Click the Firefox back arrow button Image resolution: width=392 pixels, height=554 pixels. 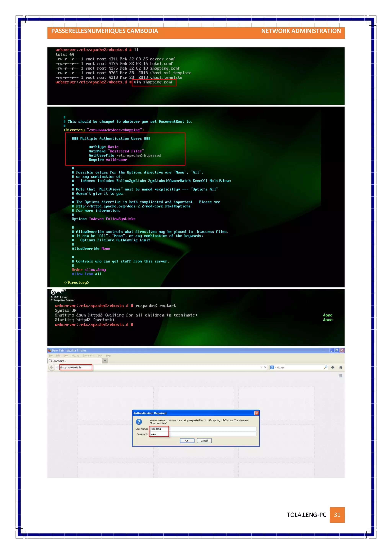pyautogui.click(x=52, y=367)
